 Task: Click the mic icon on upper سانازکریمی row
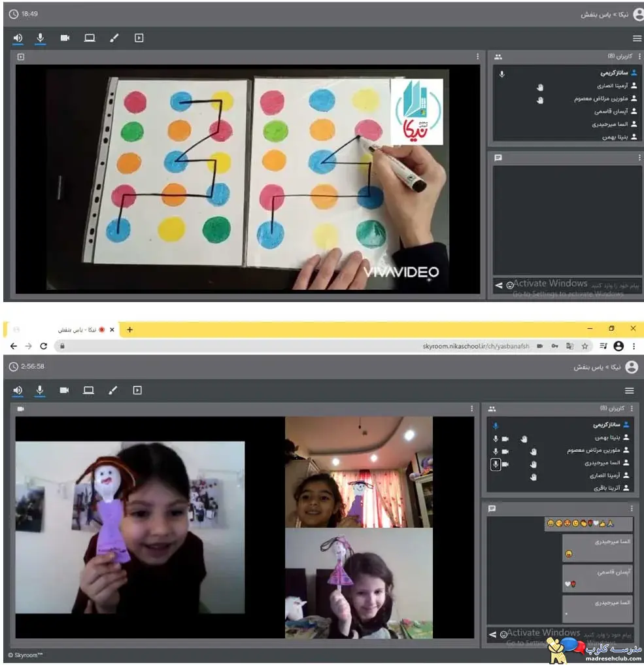pyautogui.click(x=502, y=75)
